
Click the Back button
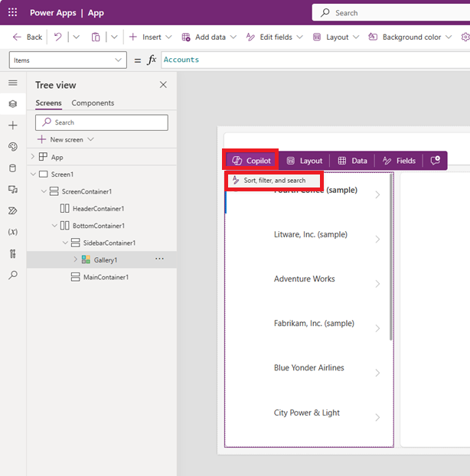point(28,37)
